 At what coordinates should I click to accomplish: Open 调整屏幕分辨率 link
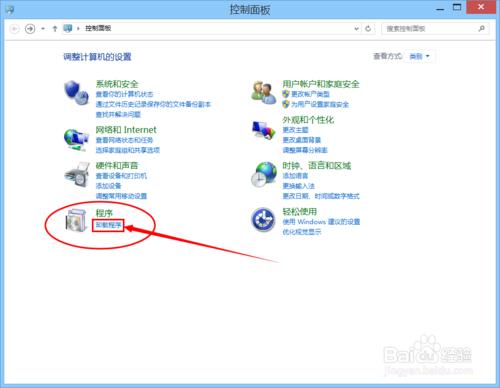tap(305, 150)
